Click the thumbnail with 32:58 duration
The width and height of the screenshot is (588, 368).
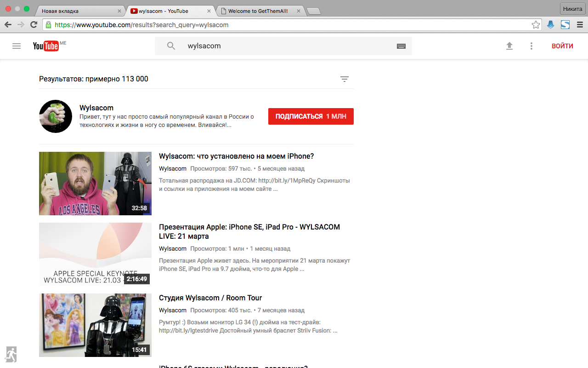pos(95,184)
